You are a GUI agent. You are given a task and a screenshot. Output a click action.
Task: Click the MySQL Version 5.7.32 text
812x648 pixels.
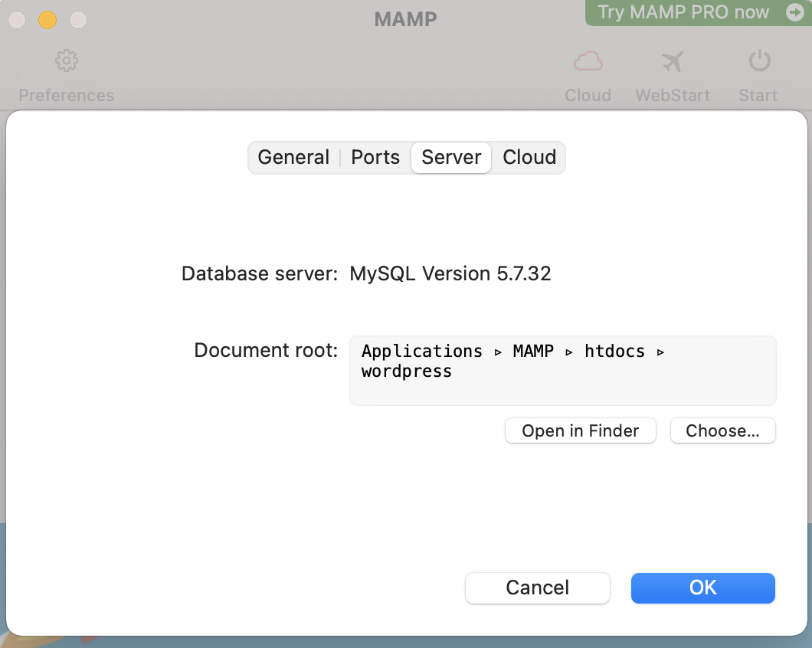(450, 273)
